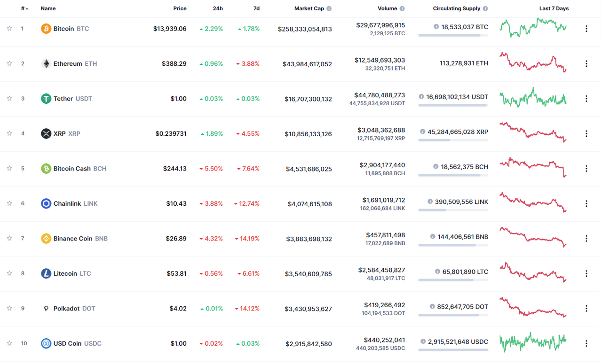The height and width of the screenshot is (364, 602).
Task: Click the Ethereum logo icon
Action: [x=46, y=63]
